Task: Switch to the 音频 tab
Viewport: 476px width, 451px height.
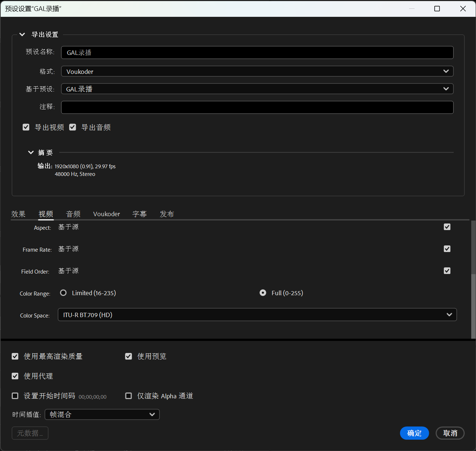Action: [x=73, y=214]
